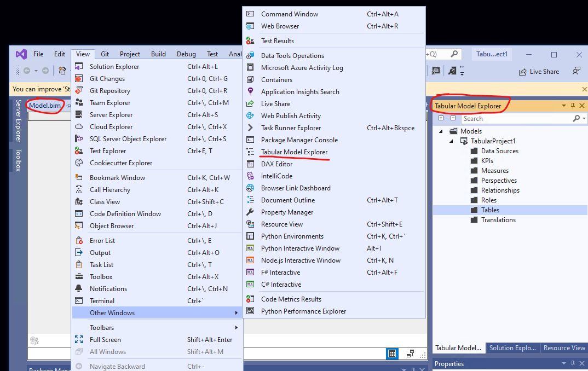Click the feedback person icon in title bar
588x371 pixels.
(577, 71)
